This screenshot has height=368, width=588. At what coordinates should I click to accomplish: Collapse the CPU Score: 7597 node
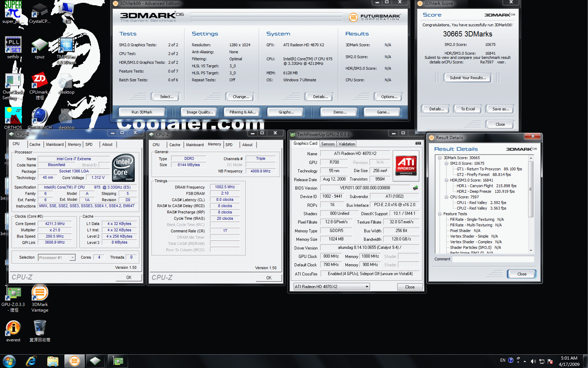[x=447, y=197]
